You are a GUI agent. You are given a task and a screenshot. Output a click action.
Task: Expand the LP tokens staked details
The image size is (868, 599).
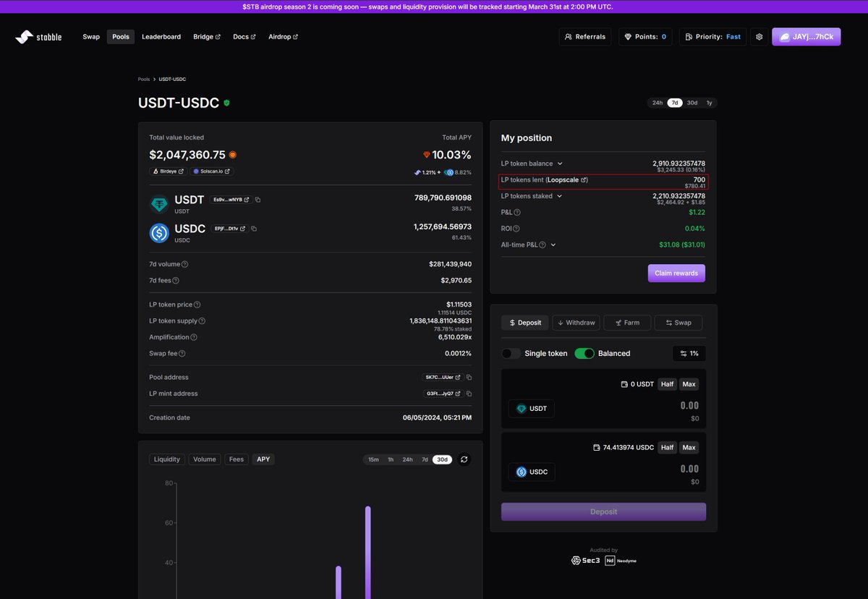pos(559,196)
